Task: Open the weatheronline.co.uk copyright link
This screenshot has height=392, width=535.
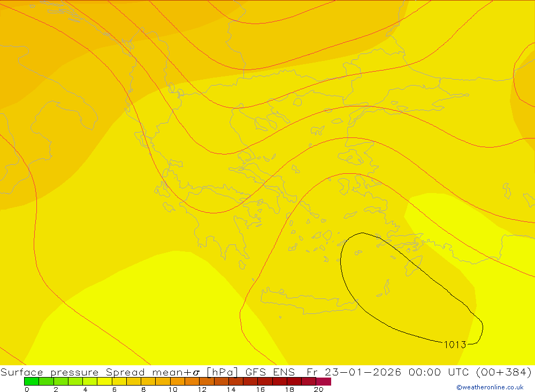Action: 490,387
